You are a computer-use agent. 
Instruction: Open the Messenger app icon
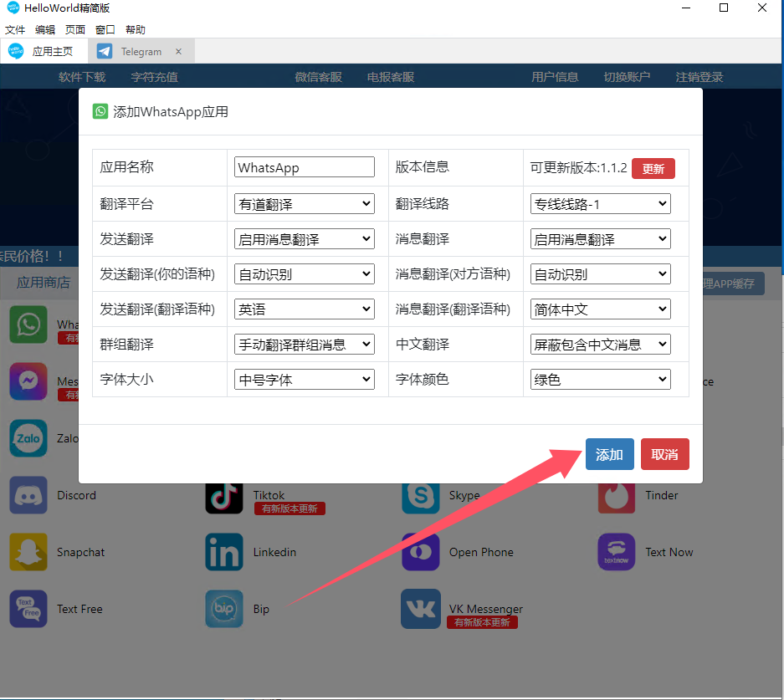tap(28, 381)
